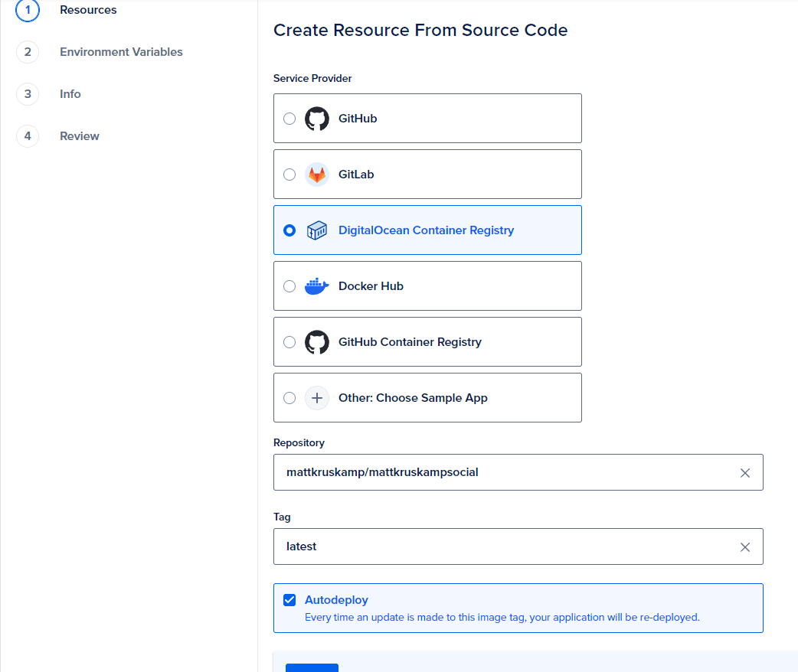Viewport: 798px width, 672px height.
Task: Go to the Review step
Action: (80, 136)
